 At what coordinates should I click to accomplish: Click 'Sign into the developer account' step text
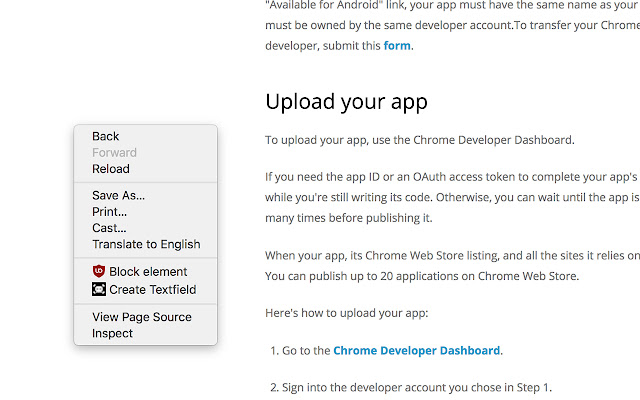point(417,387)
